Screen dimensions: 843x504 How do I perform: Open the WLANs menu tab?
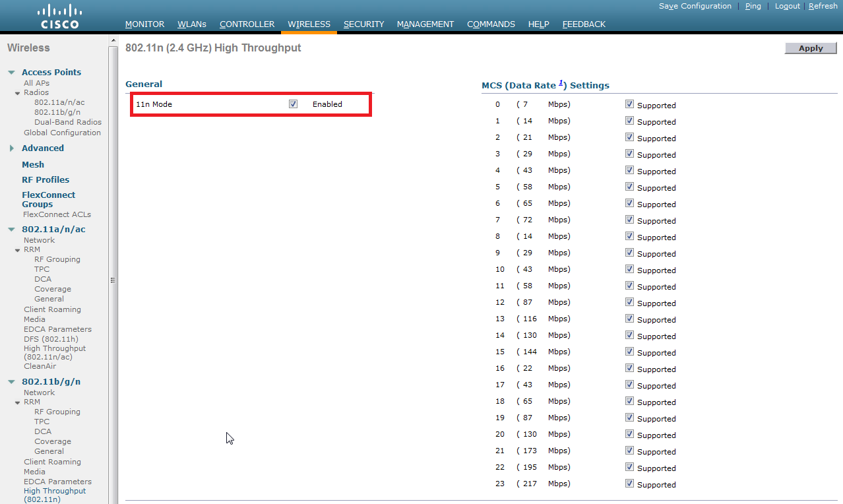click(192, 24)
